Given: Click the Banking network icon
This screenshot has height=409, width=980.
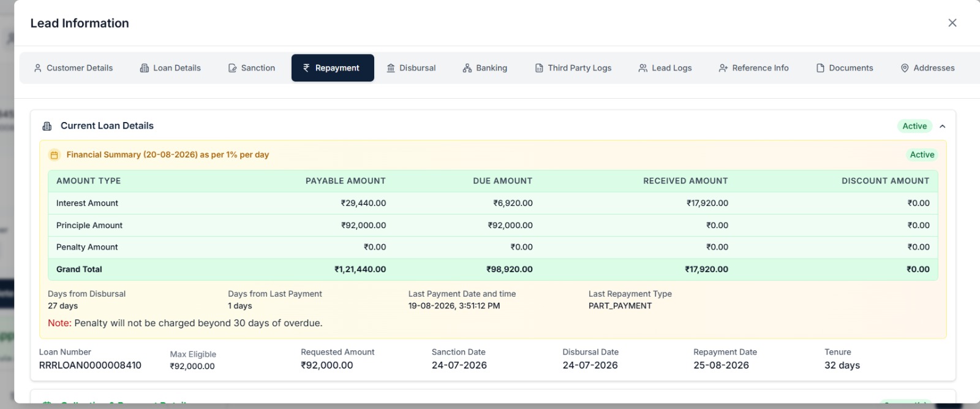Looking at the screenshot, I should point(467,68).
